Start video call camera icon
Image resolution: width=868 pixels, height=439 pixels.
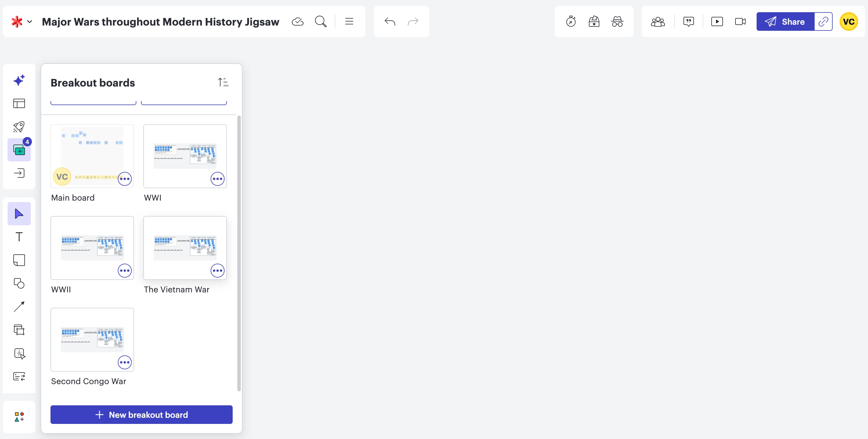[740, 21]
